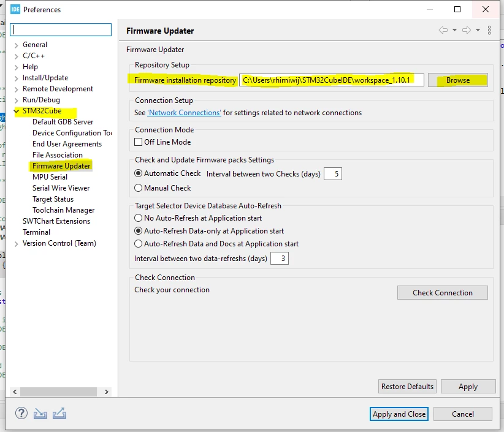Viewport: 504px width, 432px height.
Task: Open Target Status preferences page
Action: 53,199
